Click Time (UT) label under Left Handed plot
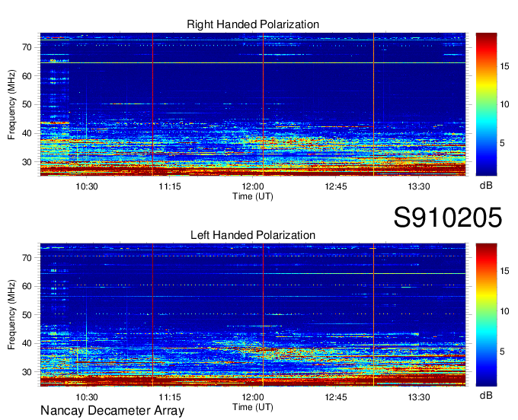Viewport: 518px width, 420px height. click(x=253, y=407)
